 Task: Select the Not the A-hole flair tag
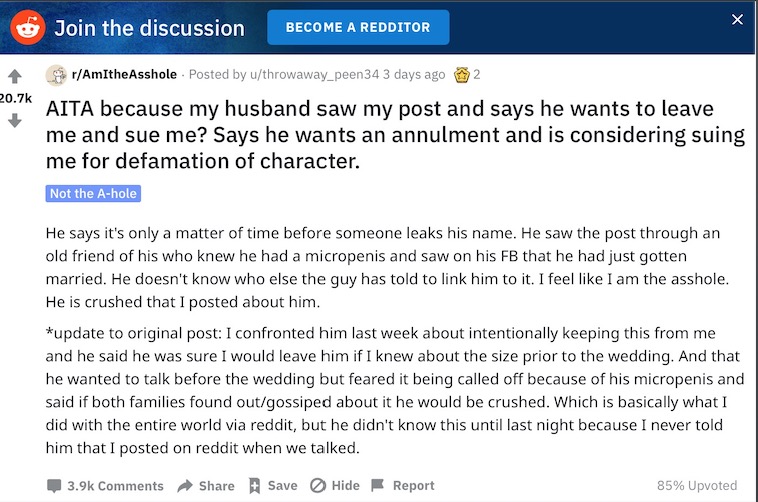pyautogui.click(x=93, y=193)
